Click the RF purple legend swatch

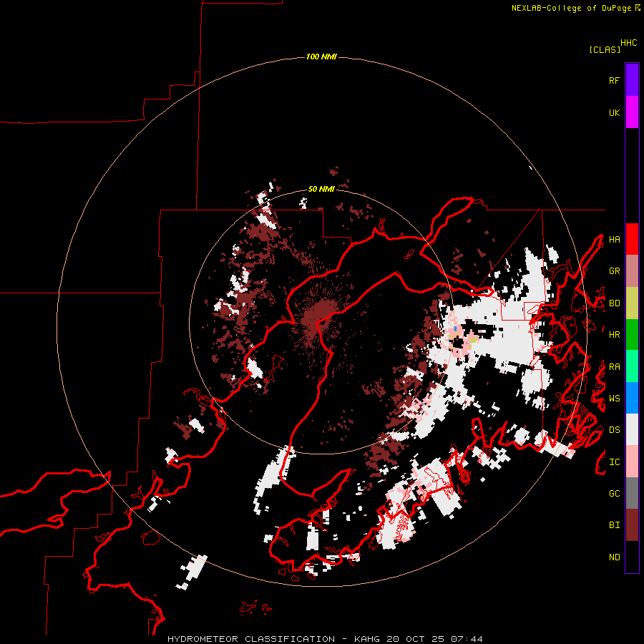coord(632,80)
